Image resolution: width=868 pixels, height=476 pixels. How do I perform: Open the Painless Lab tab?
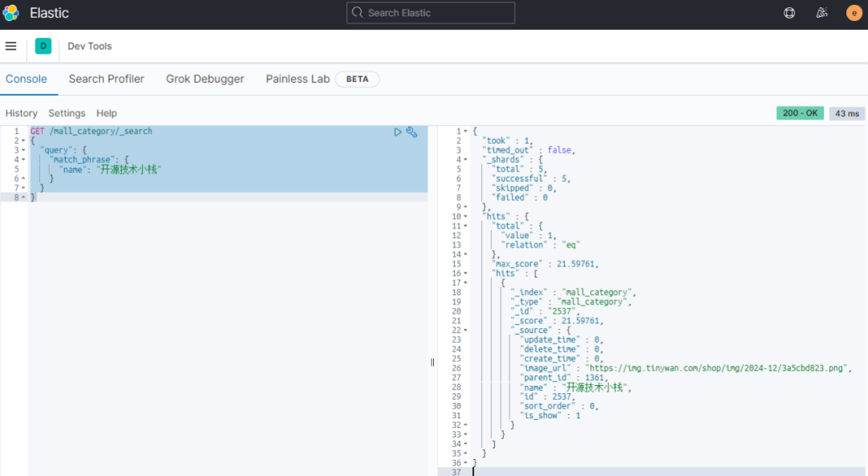click(x=298, y=79)
